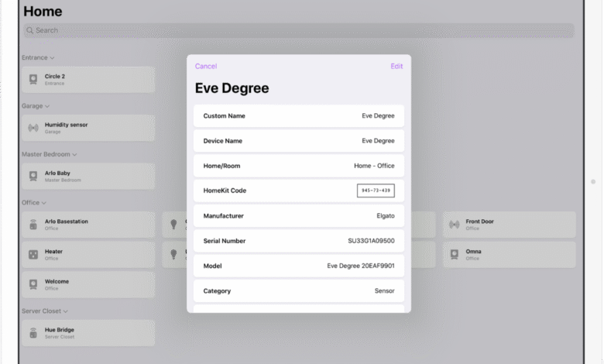Click the Arlo Baby camera icon
Screen dimensions: 604x364
point(33,176)
